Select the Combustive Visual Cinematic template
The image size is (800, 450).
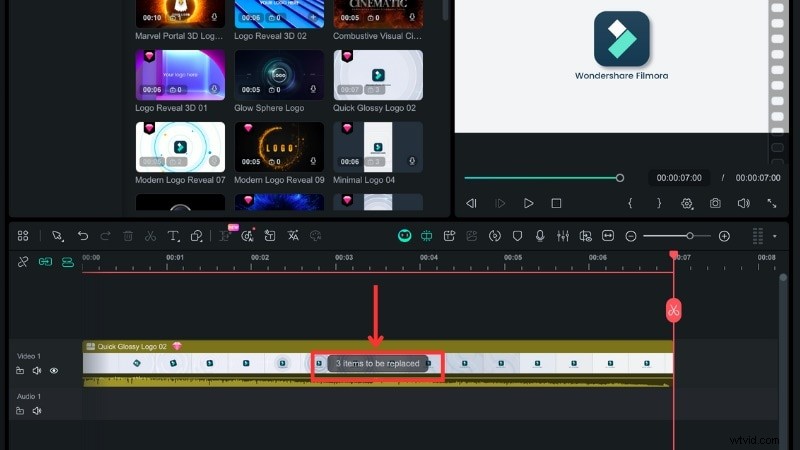click(378, 14)
